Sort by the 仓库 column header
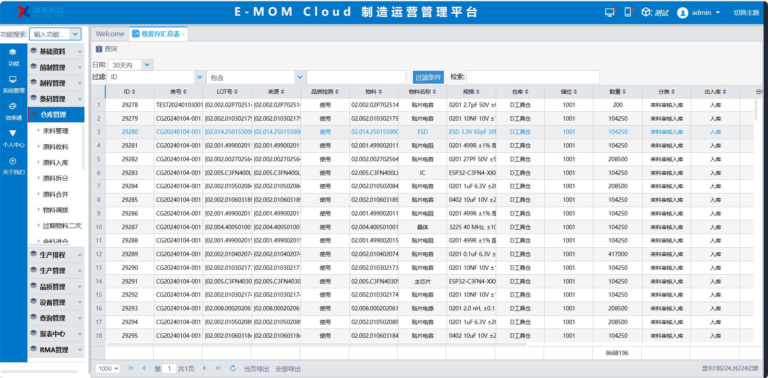The width and height of the screenshot is (768, 378). [x=520, y=92]
